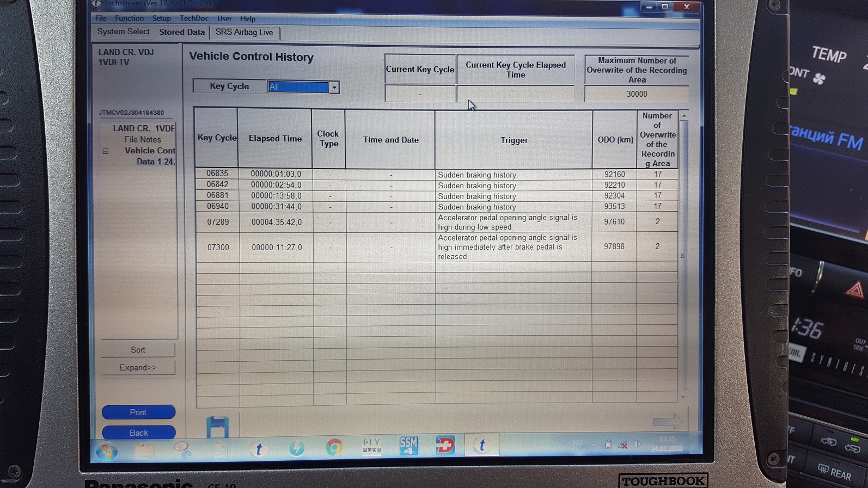Click the Expand>> button
The image size is (868, 488).
(138, 368)
